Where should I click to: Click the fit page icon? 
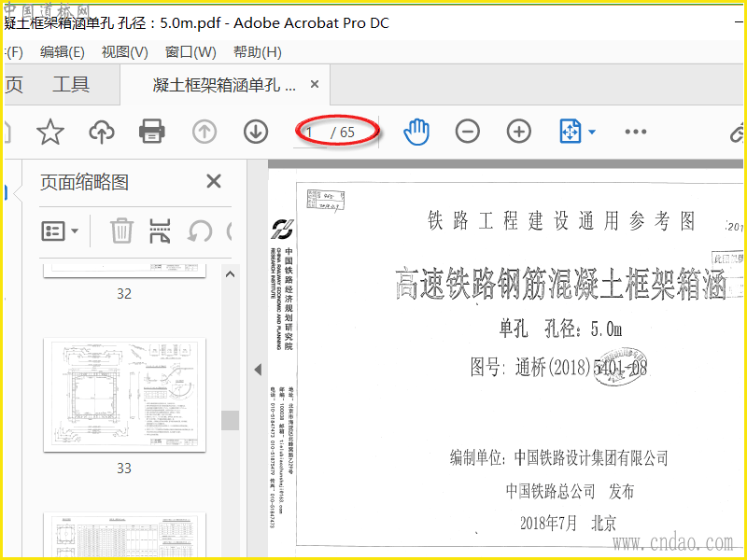click(570, 132)
